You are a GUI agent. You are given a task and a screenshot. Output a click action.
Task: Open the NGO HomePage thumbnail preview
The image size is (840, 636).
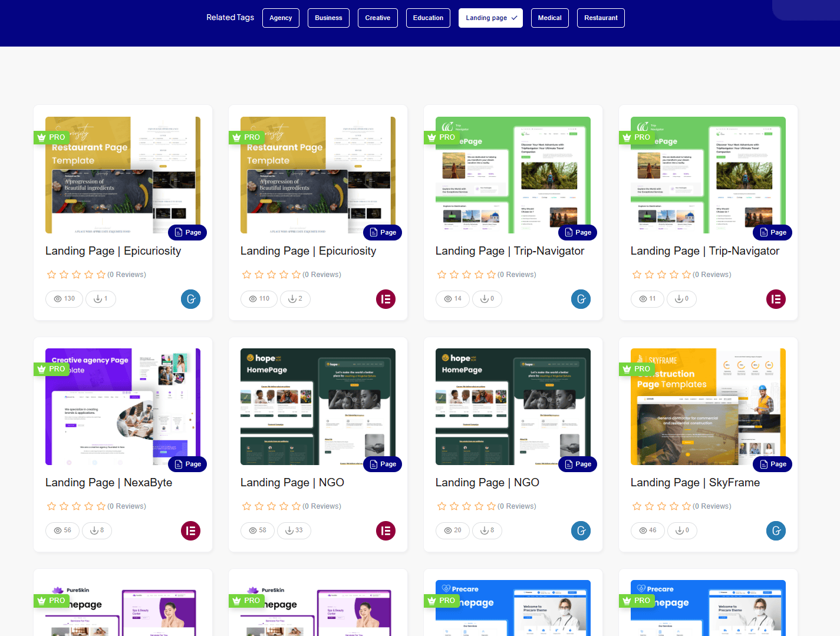coord(318,407)
